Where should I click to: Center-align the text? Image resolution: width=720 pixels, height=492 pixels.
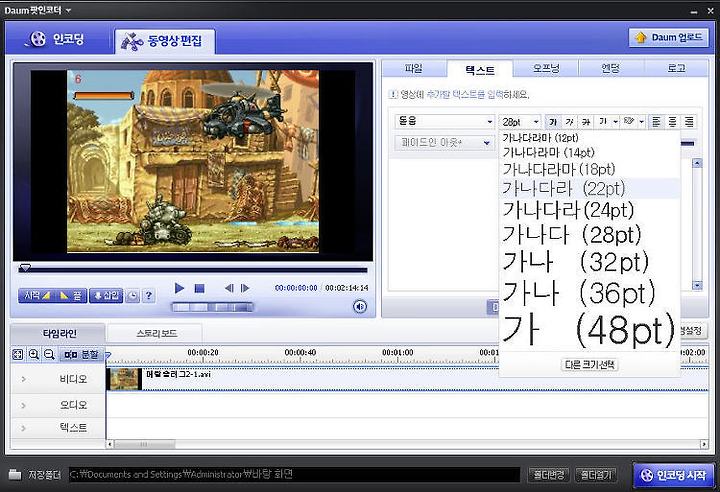tap(672, 122)
